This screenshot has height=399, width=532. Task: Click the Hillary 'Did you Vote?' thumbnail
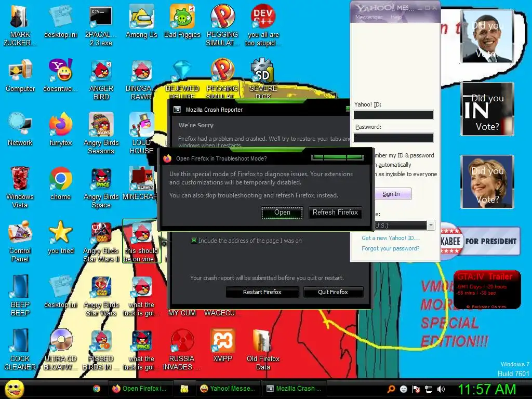(x=487, y=181)
